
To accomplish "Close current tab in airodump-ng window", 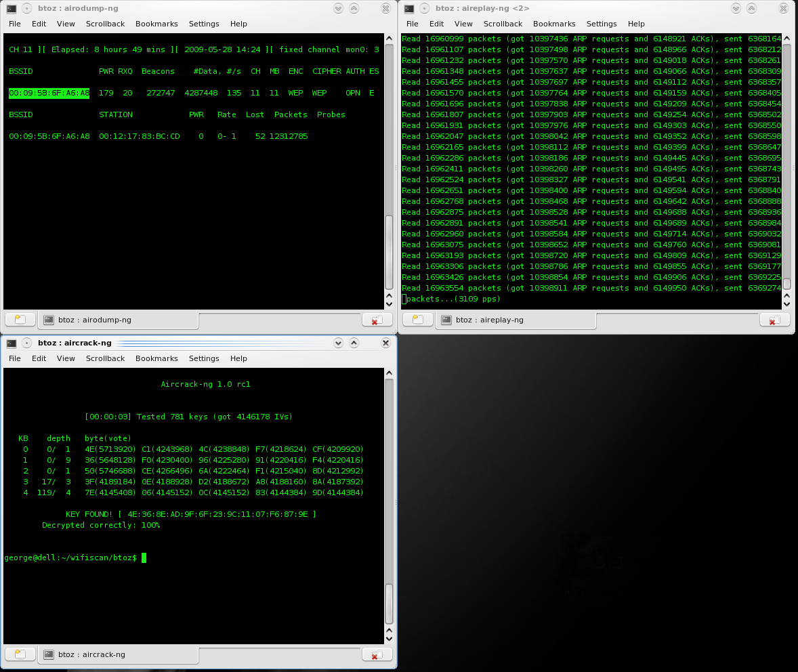I will pos(377,320).
